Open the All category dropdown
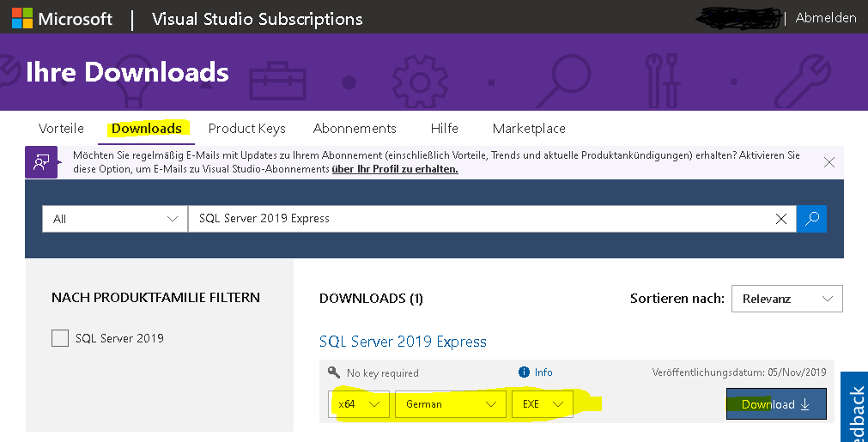The height and width of the screenshot is (442, 868). (x=115, y=219)
